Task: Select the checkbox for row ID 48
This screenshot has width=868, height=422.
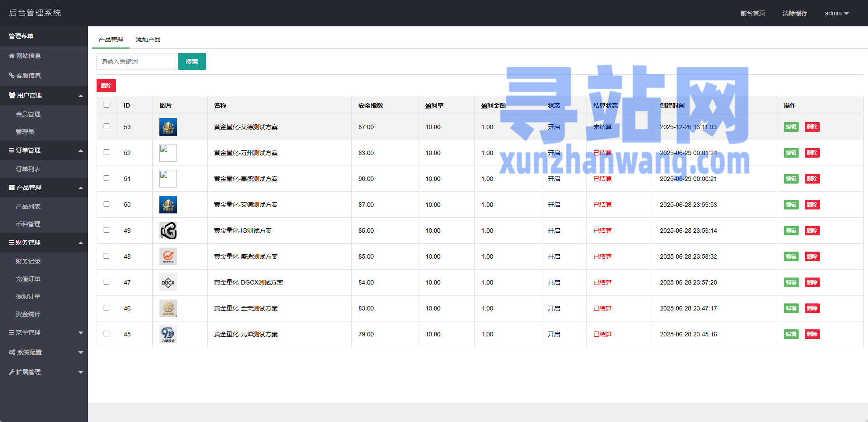Action: (x=106, y=256)
